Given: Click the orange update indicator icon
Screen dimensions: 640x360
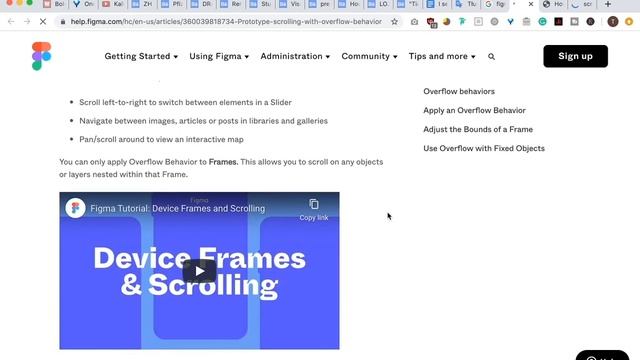Looking at the screenshot, I should coord(629,22).
